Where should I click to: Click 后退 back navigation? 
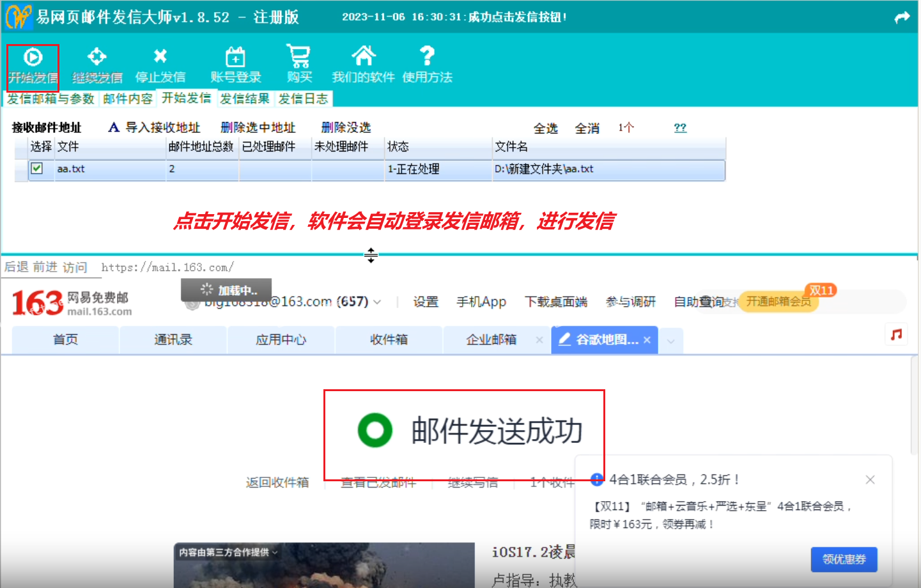click(16, 267)
